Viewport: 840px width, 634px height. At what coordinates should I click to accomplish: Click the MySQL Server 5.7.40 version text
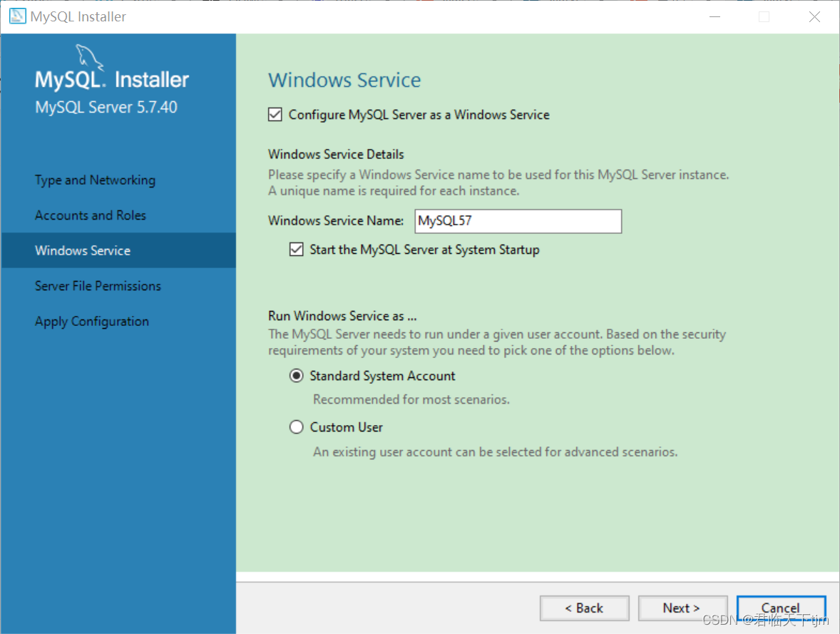point(106,107)
